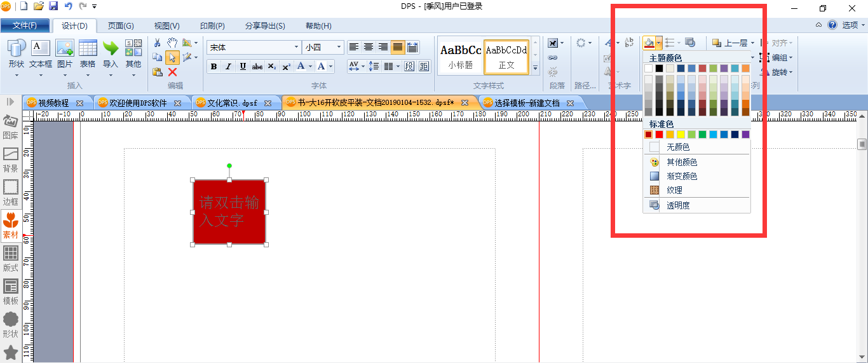This screenshot has height=363, width=868.
Task: Open the 模板 template sidebar panel
Action: pos(10,292)
